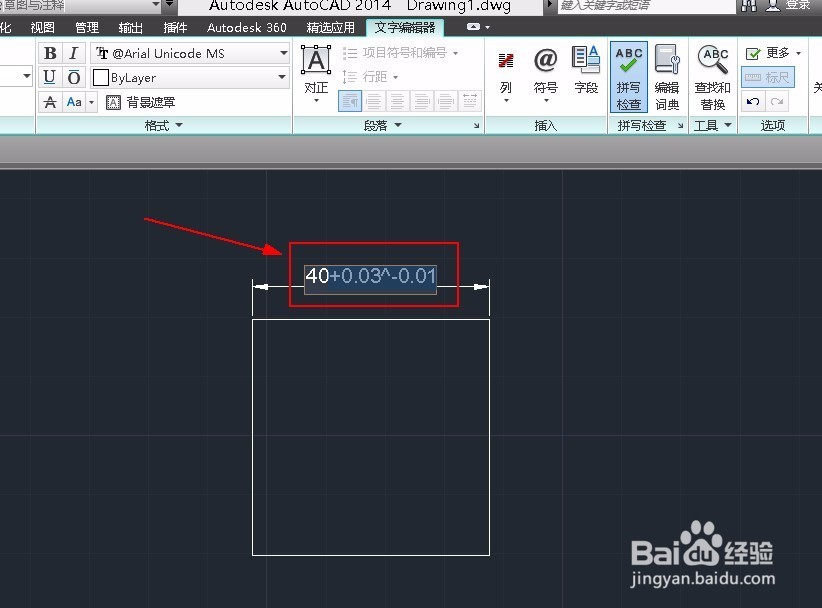Screen dimensions: 822x608
Task: Insert a 字段 field
Action: [x=586, y=71]
